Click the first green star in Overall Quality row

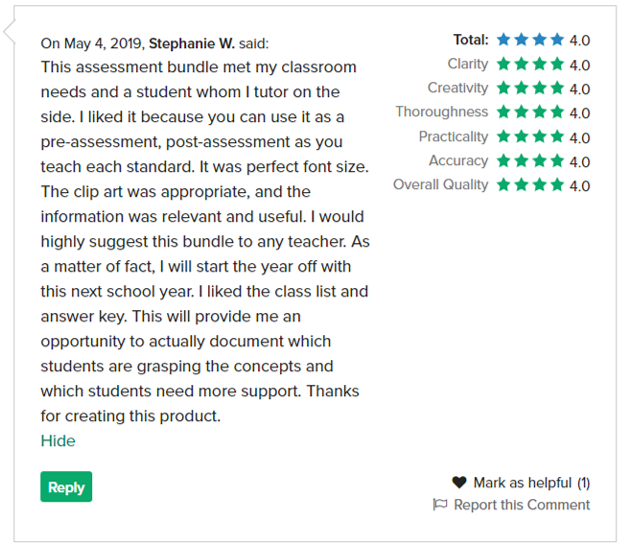point(504,185)
